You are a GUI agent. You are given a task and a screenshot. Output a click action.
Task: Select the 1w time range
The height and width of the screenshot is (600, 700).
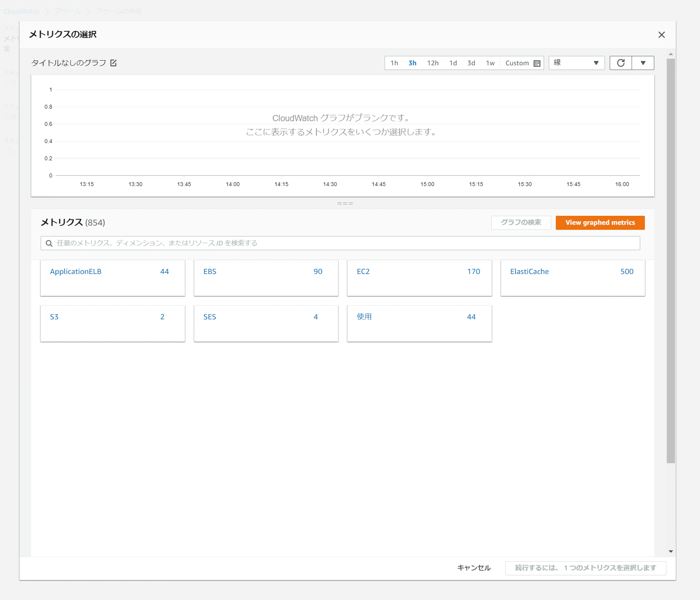[x=490, y=63]
